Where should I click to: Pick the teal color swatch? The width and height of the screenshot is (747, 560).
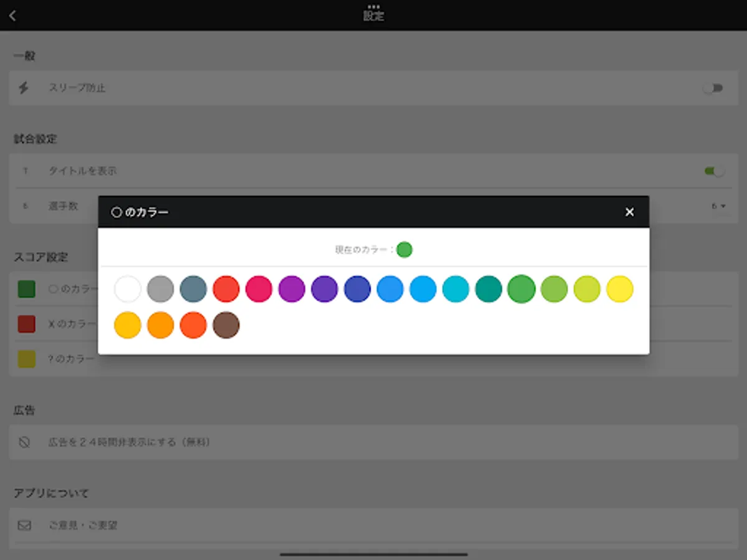tap(489, 289)
